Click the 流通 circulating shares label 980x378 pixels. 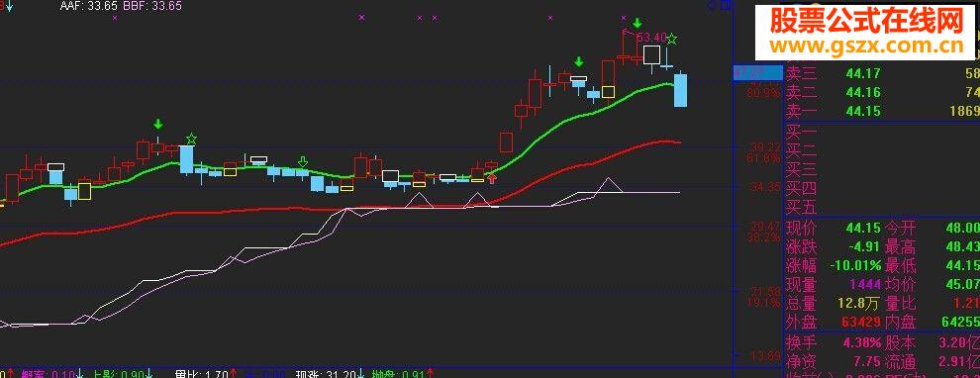point(901,361)
